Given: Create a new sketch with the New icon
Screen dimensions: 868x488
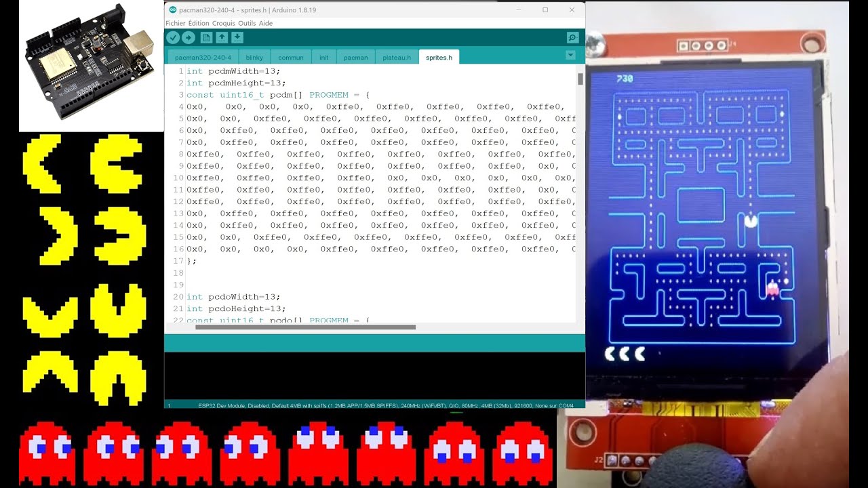Looking at the screenshot, I should (206, 38).
